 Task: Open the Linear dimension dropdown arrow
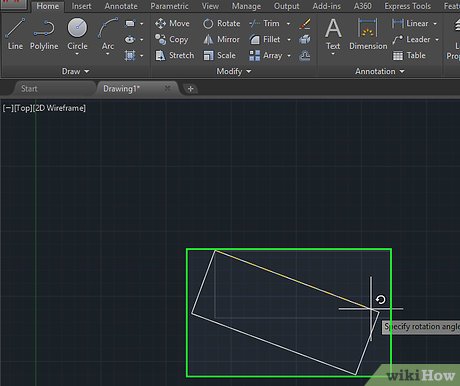435,24
